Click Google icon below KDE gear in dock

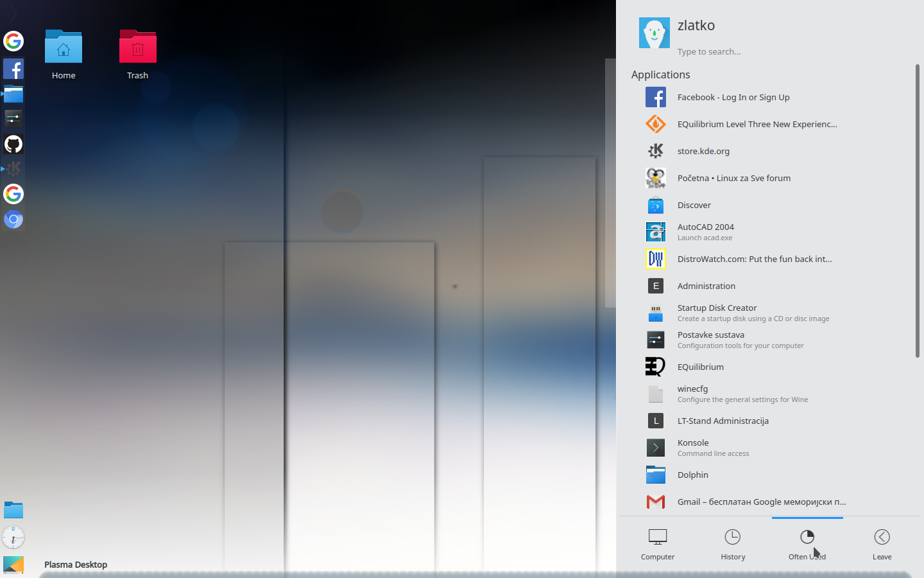click(13, 194)
